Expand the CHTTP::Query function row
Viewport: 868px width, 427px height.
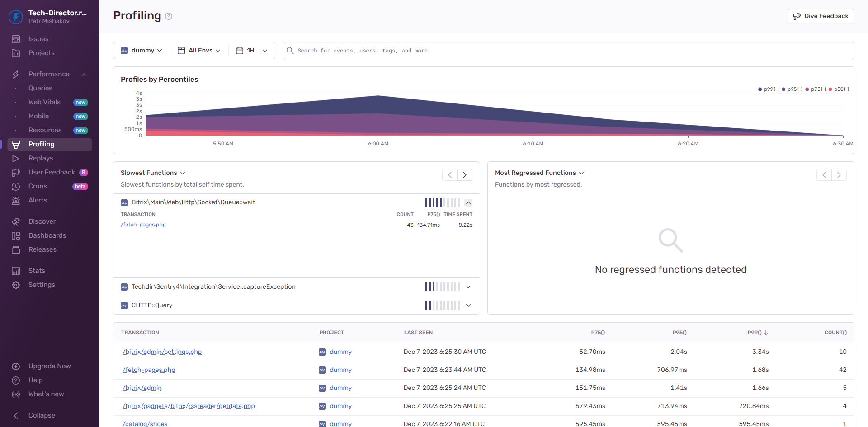click(468, 305)
